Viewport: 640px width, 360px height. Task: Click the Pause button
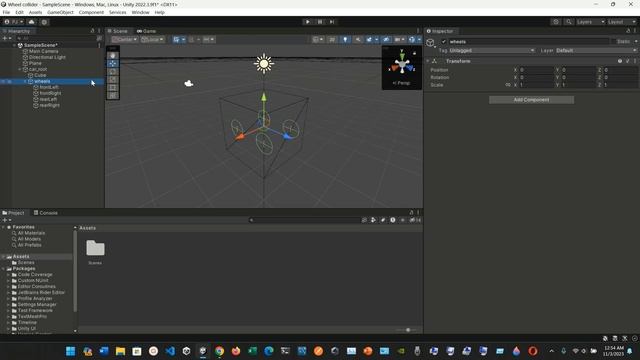320,22
